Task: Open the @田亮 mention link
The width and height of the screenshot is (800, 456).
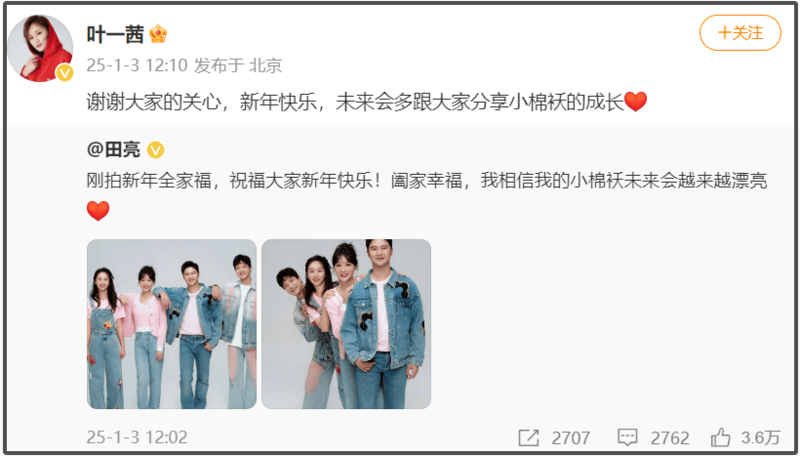Action: coord(114,150)
